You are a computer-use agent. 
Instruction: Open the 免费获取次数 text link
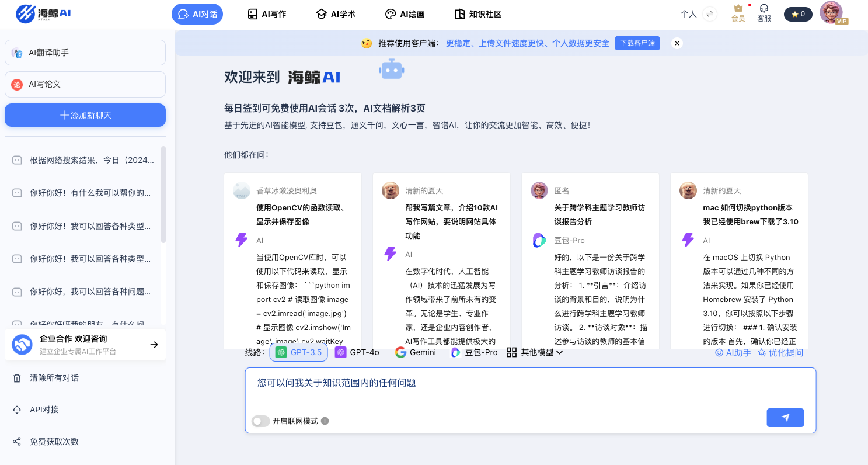coord(54,442)
